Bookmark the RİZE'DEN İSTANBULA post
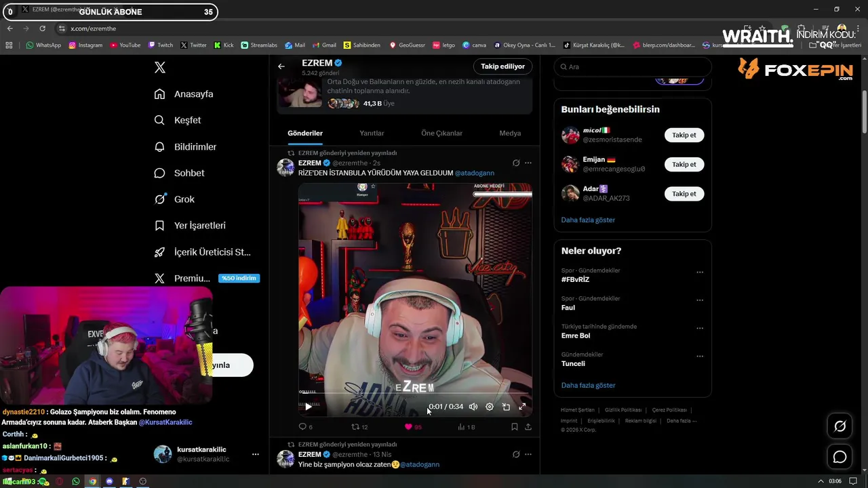Viewport: 868px width, 488px height. [x=514, y=427]
